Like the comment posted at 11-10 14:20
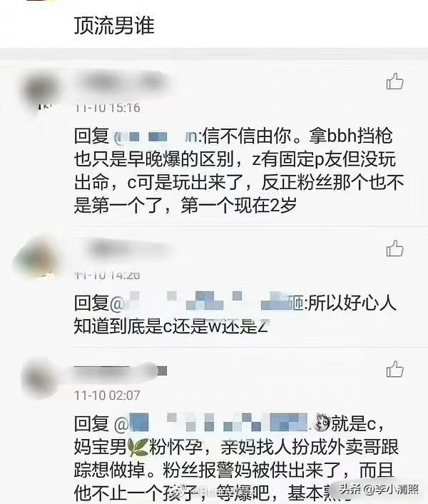428x504 pixels. [x=394, y=248]
